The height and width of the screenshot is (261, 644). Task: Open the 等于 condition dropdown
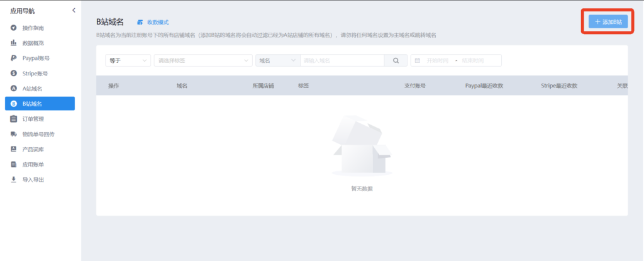coord(128,60)
